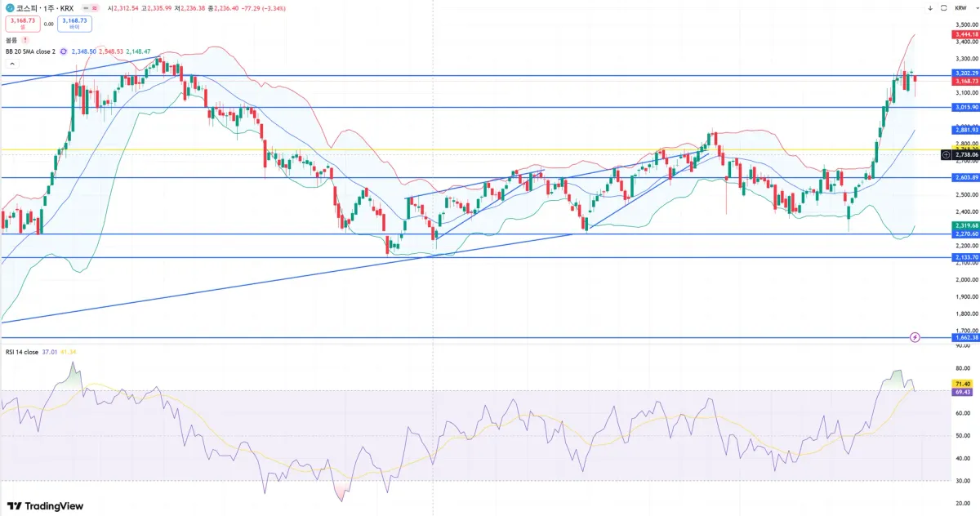Toggle fullscreen chart frame icon
Image resolution: width=980 pixels, height=516 pixels.
(x=944, y=7)
